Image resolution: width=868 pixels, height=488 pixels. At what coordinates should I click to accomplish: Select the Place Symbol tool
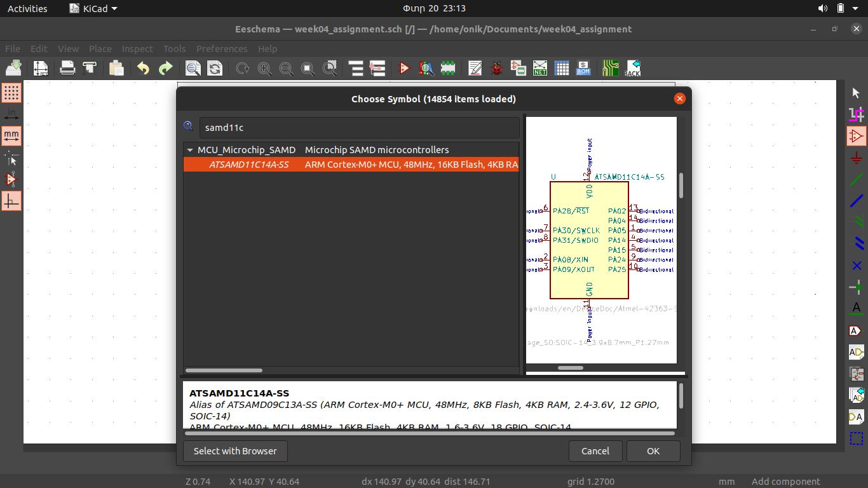pyautogui.click(x=856, y=136)
